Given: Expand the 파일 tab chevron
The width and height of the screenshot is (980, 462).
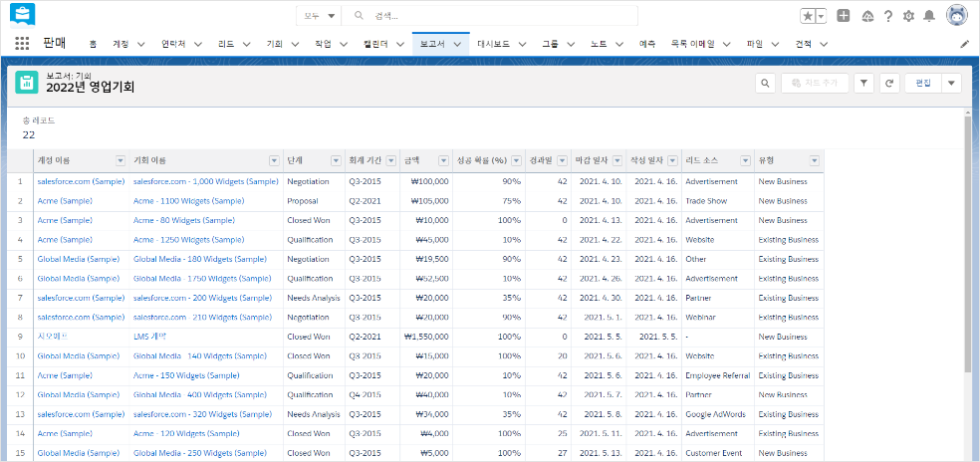Looking at the screenshot, I should tap(775, 45).
